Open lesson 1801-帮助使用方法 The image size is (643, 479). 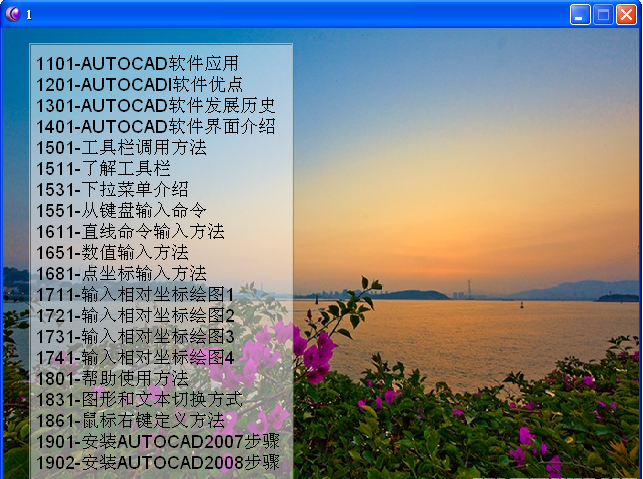point(112,378)
